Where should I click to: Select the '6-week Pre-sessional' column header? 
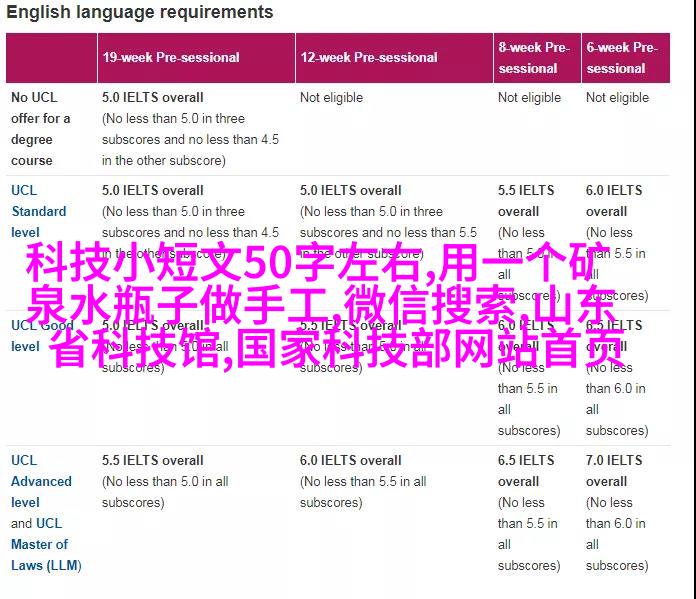tap(625, 58)
